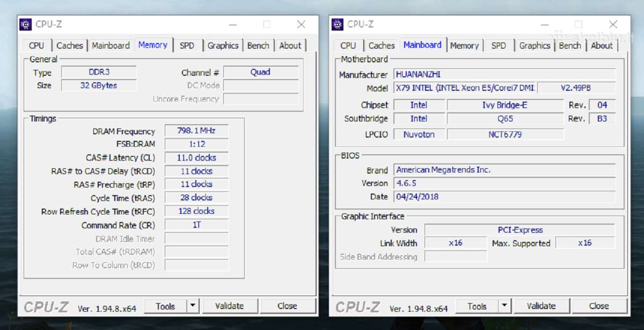The width and height of the screenshot is (644, 330).
Task: Click Row Refresh Cycle Time value 128 clocks
Action: coord(196,211)
